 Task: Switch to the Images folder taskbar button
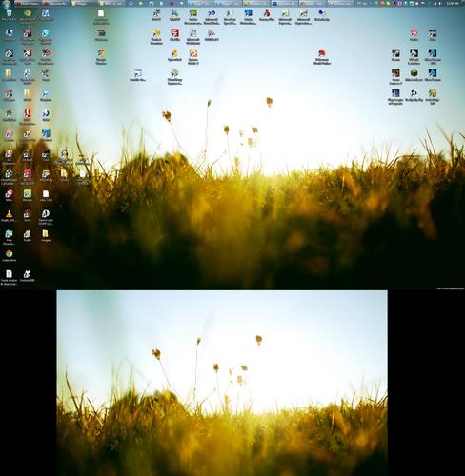[x=83, y=4]
